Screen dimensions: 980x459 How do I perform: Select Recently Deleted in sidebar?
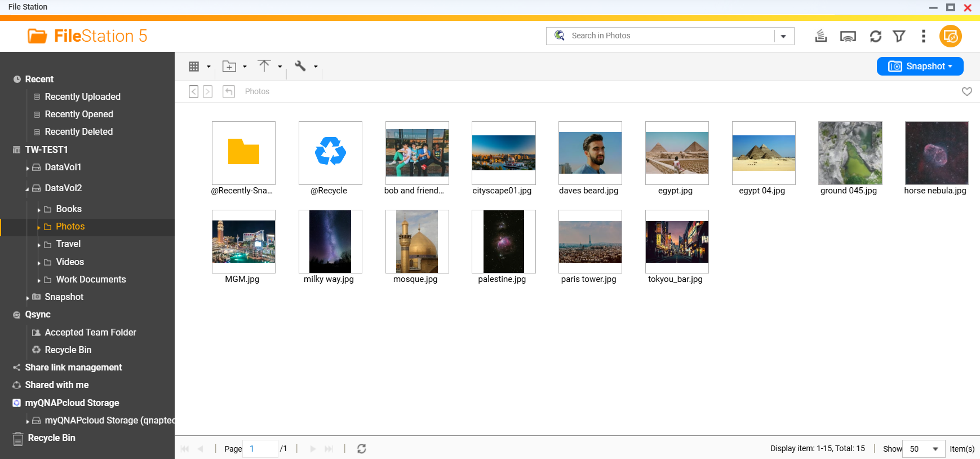tap(79, 131)
